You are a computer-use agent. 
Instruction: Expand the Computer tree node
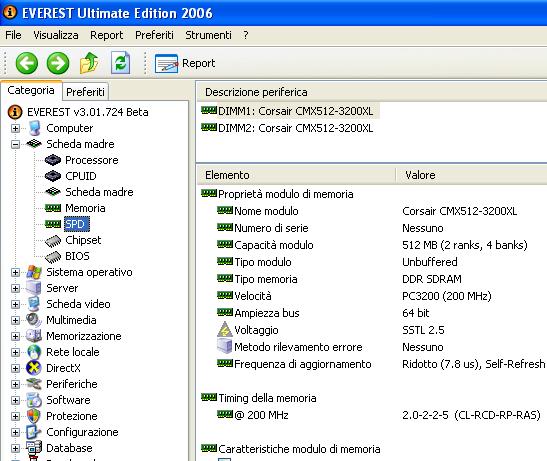tap(15, 128)
